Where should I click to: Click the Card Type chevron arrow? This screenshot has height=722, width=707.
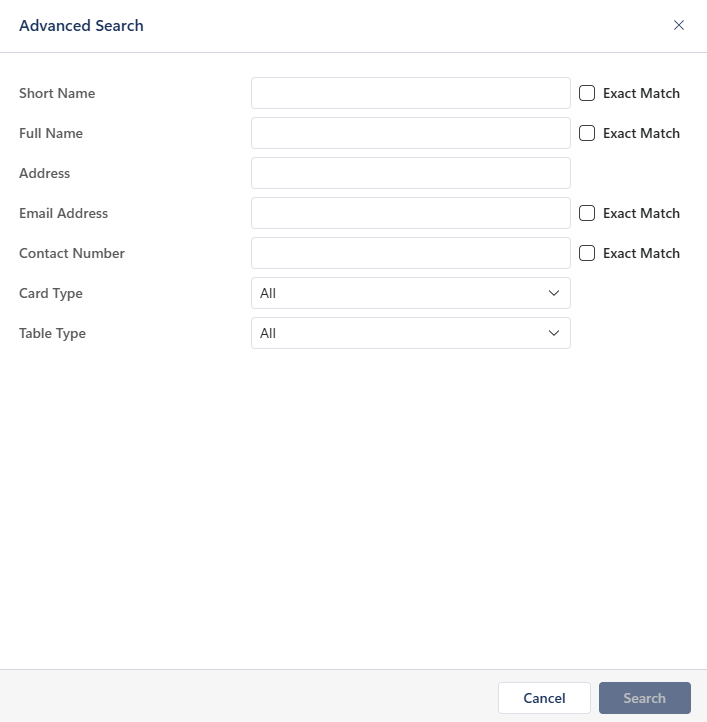(554, 293)
